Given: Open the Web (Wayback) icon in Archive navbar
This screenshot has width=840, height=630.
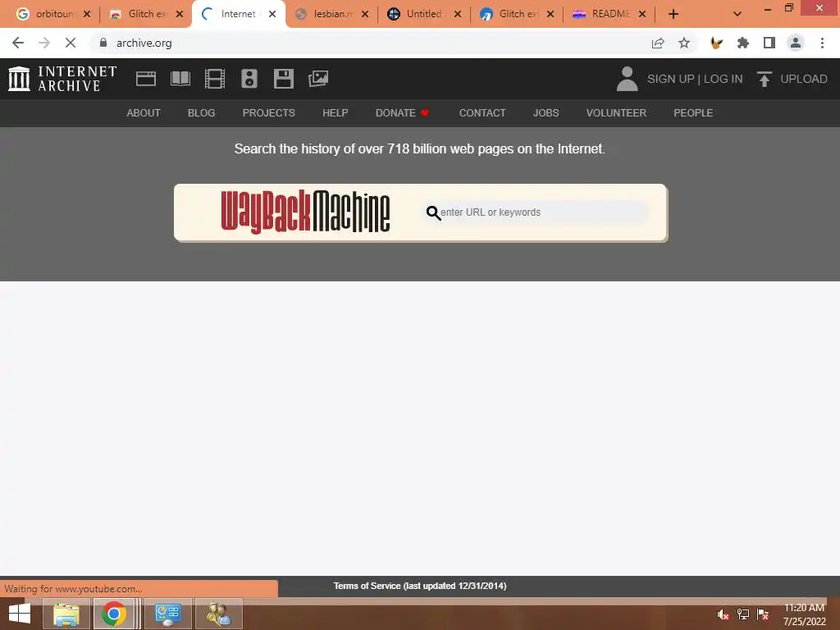Looking at the screenshot, I should 146,79.
